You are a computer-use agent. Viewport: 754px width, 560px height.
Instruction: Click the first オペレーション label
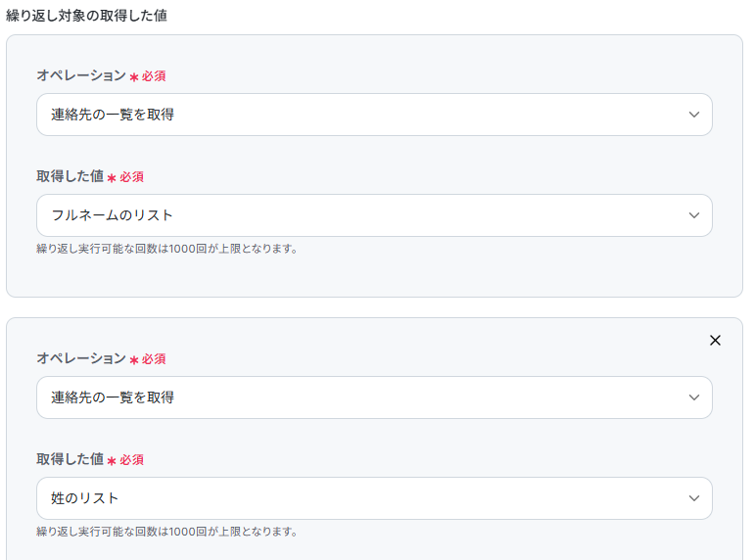[81, 75]
